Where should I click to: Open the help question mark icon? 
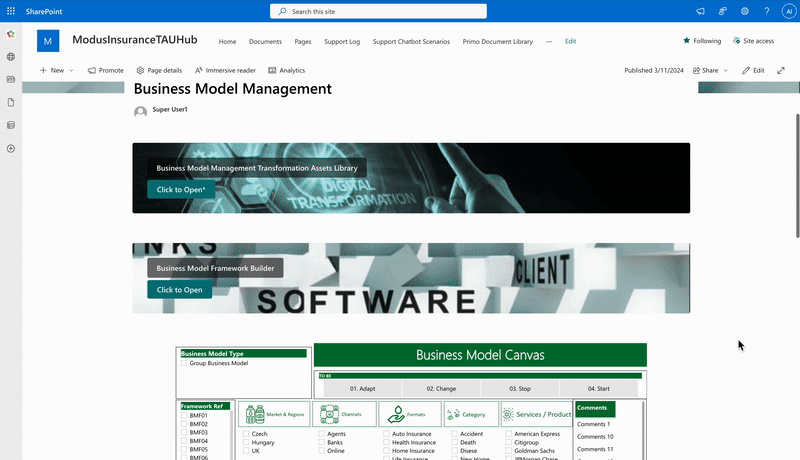point(767,11)
